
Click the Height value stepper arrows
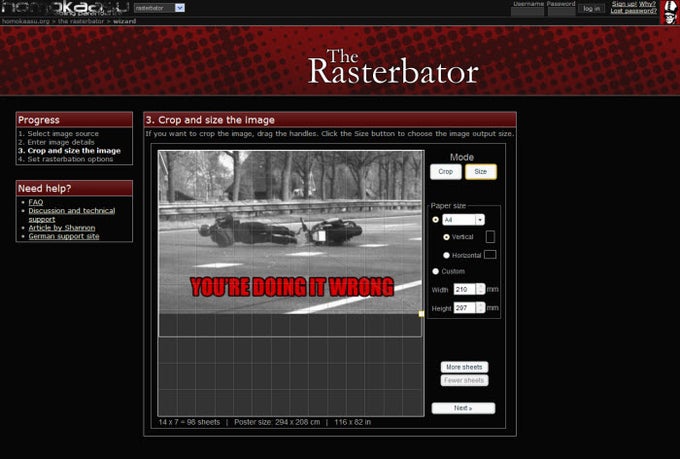481,308
